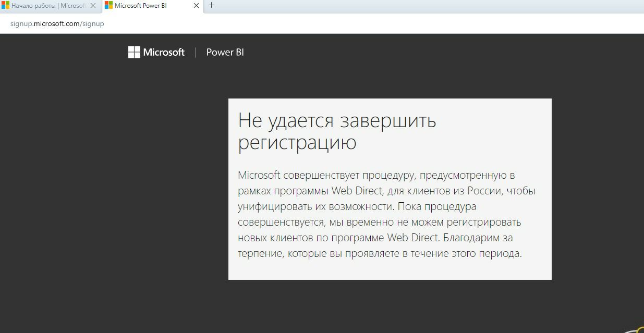Click the message paragraph mentioning Web Direct

coord(386,214)
